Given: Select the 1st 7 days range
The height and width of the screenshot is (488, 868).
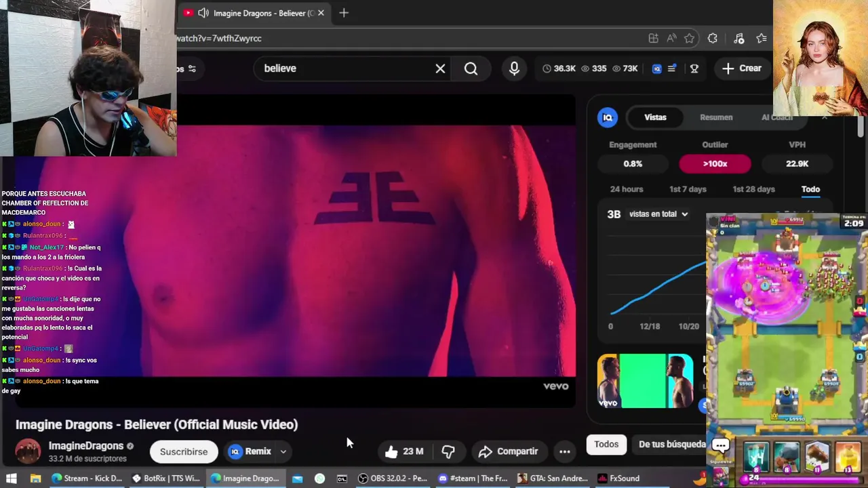Looking at the screenshot, I should click(x=688, y=189).
